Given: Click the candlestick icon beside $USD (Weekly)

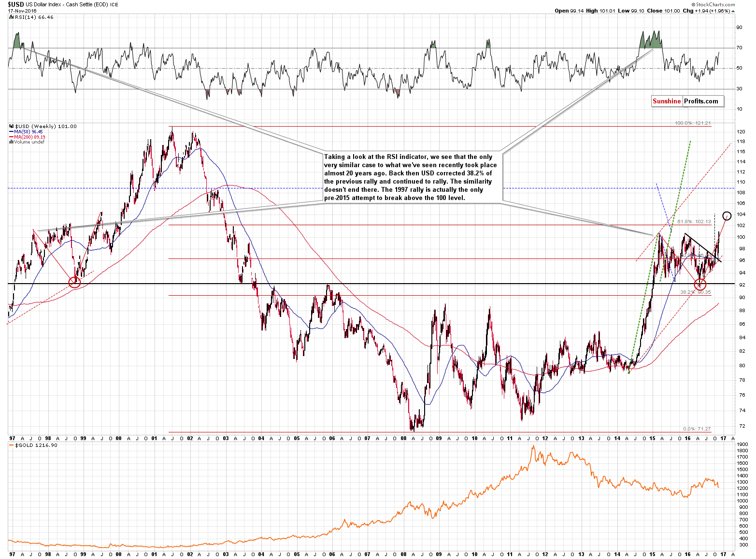Looking at the screenshot, I should pos(11,126).
